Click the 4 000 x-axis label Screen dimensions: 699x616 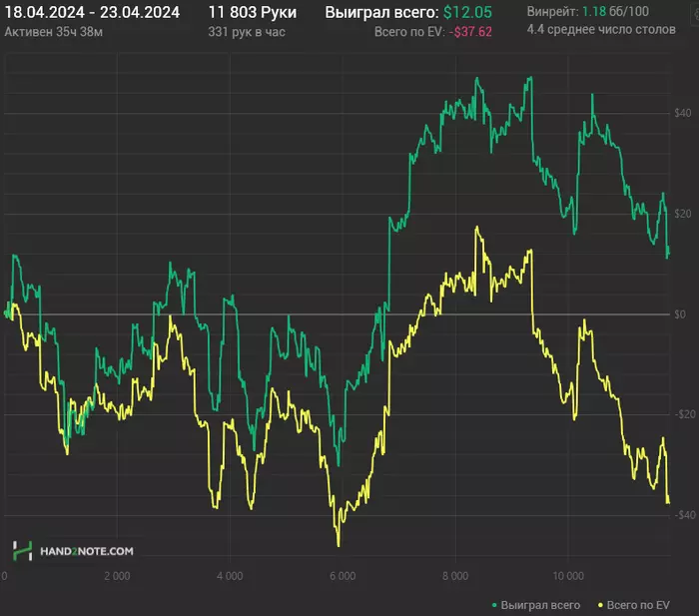click(230, 576)
